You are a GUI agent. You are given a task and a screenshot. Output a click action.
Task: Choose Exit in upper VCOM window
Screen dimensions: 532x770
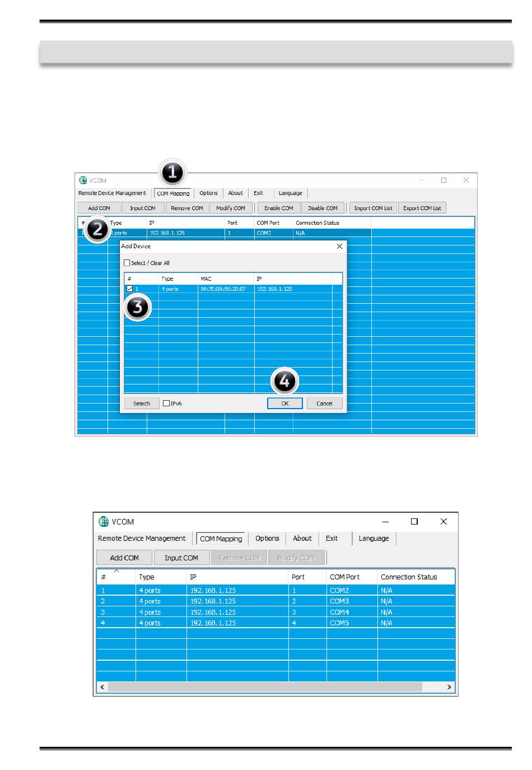point(258,193)
